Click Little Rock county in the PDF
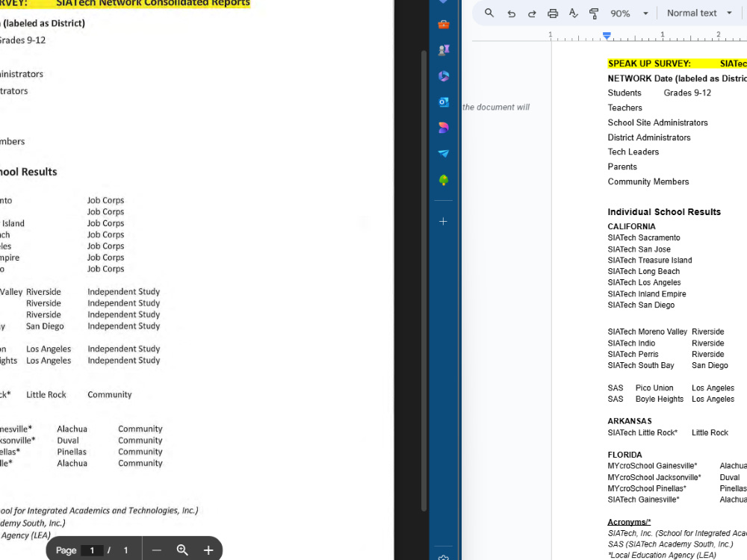 pyautogui.click(x=46, y=395)
